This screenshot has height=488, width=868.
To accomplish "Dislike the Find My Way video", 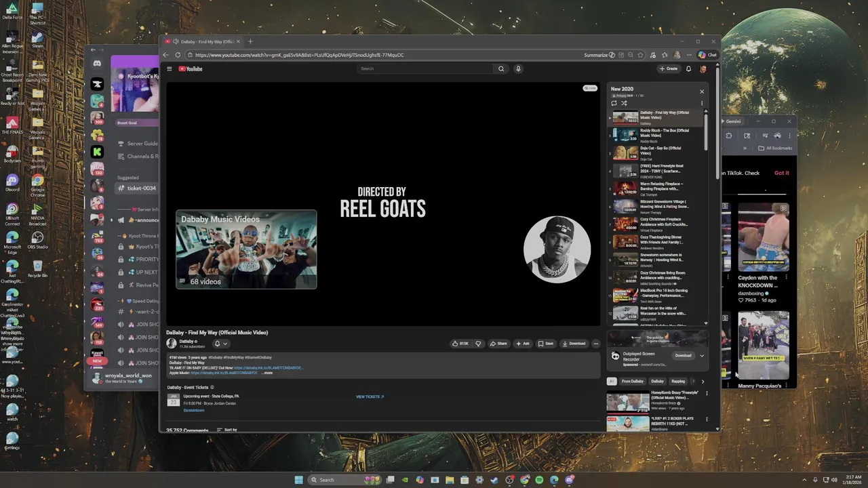I will point(478,344).
